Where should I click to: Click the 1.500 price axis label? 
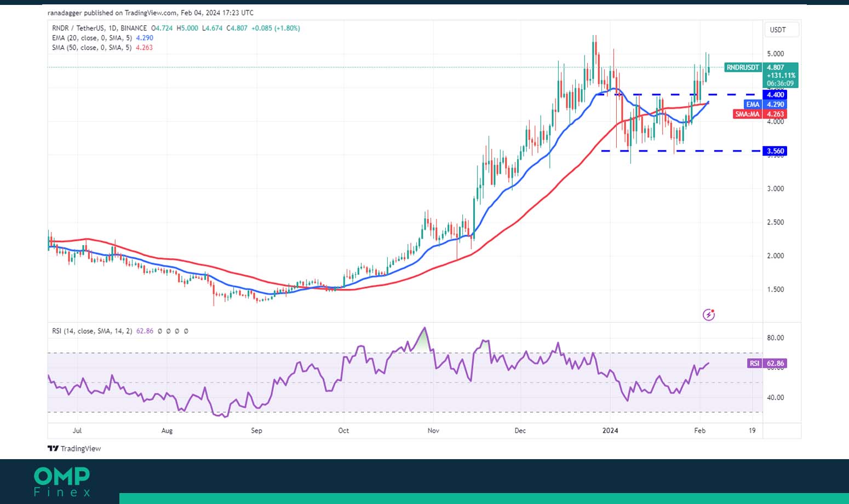click(776, 289)
